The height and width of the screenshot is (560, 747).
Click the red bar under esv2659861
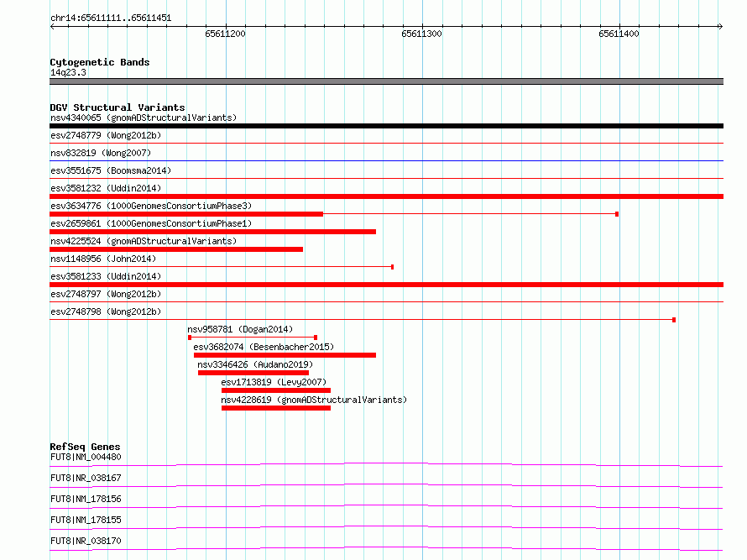[213, 232]
